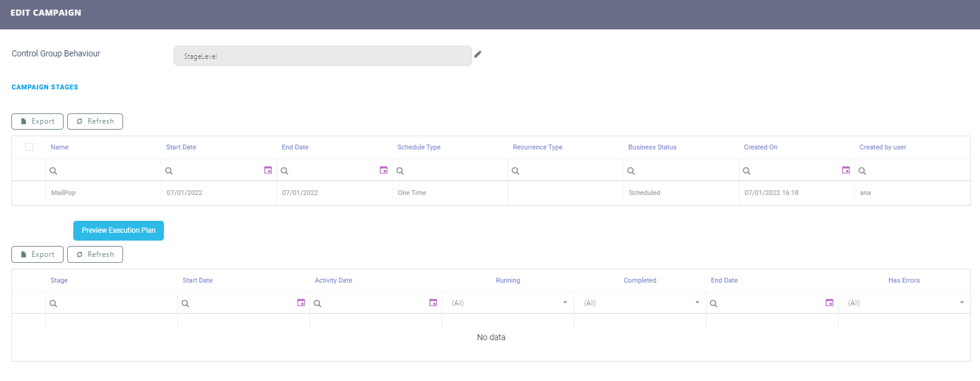Sort stages by Name column header
Image resolution: width=980 pixels, height=381 pixels.
click(59, 147)
